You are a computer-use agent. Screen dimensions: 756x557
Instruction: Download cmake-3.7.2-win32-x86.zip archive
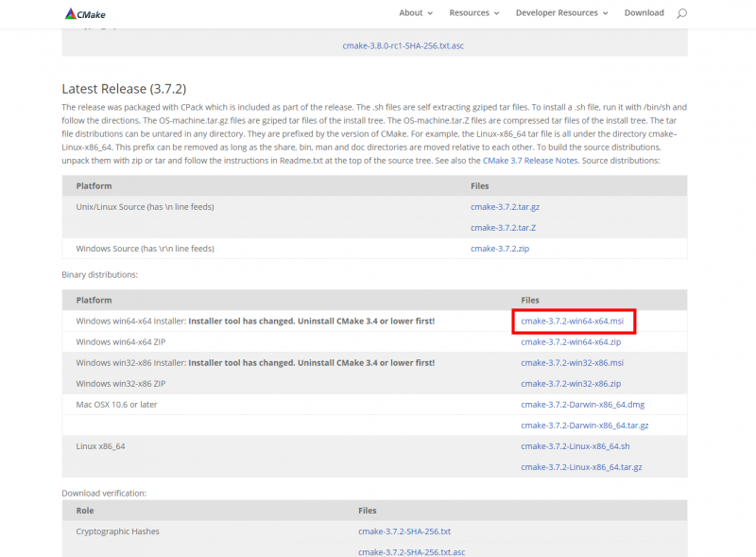pos(570,383)
